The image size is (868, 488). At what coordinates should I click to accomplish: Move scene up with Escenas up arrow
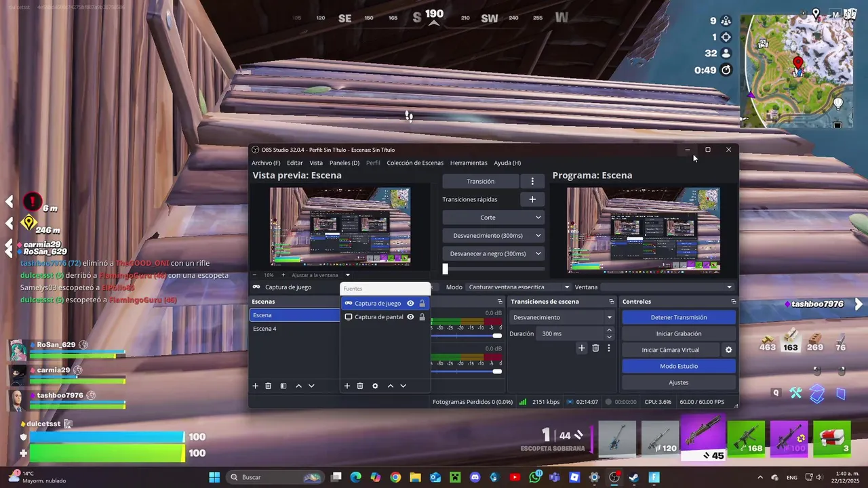tap(298, 386)
